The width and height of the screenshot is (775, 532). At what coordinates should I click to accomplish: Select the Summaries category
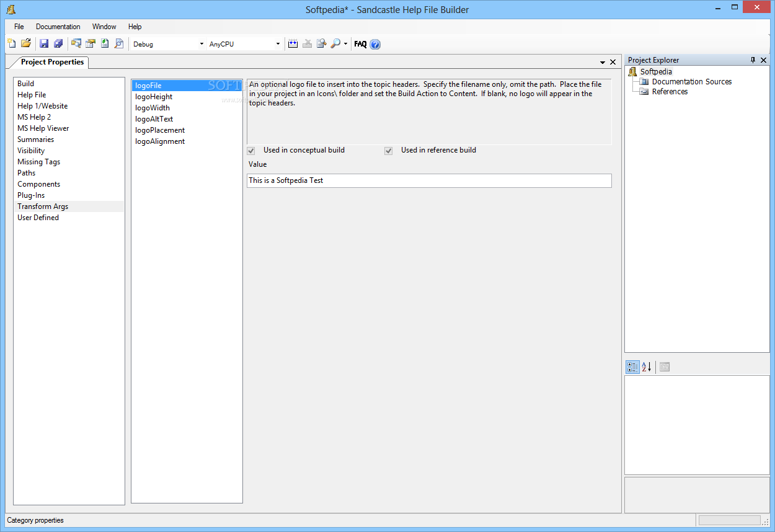pos(69,140)
